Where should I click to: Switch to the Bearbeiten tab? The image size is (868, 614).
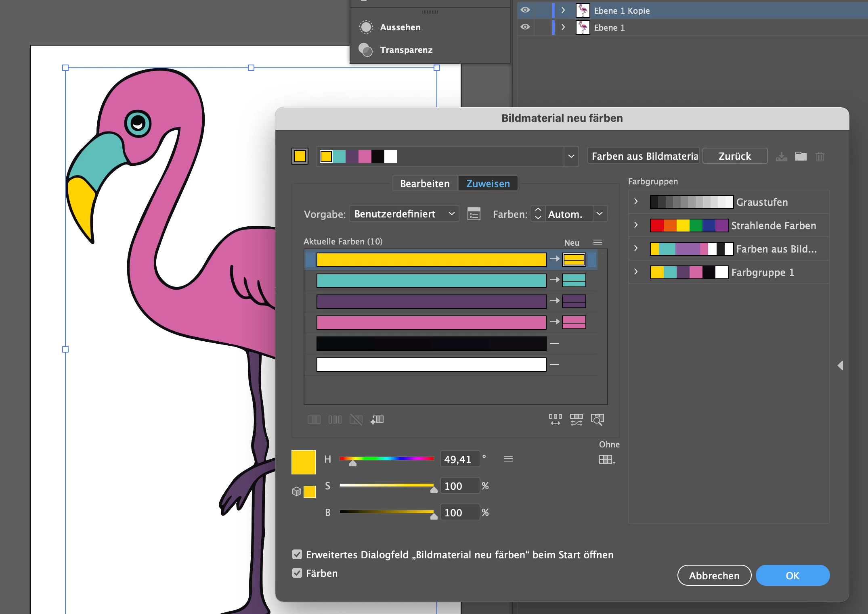click(425, 184)
